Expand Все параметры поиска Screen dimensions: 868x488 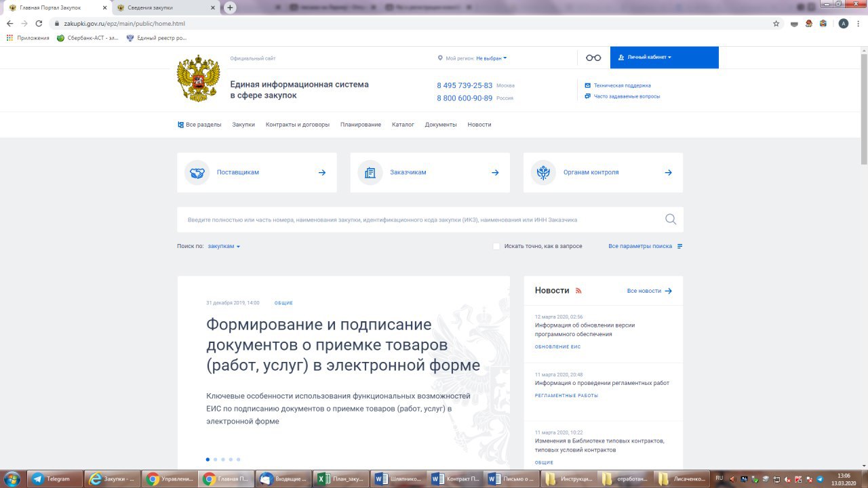point(646,246)
